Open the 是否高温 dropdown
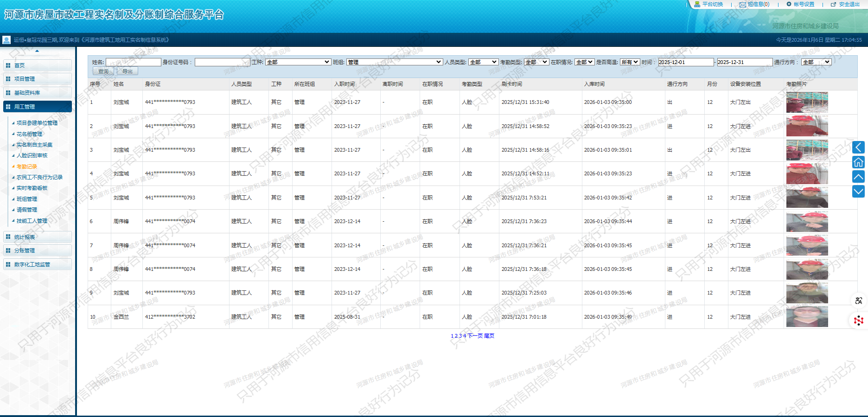The height and width of the screenshot is (417, 868). point(630,62)
